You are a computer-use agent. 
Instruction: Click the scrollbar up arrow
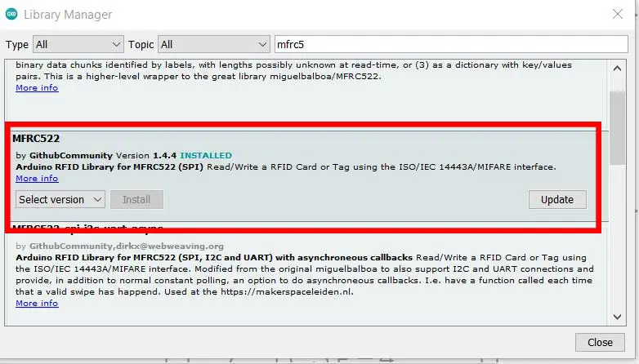pyautogui.click(x=618, y=69)
